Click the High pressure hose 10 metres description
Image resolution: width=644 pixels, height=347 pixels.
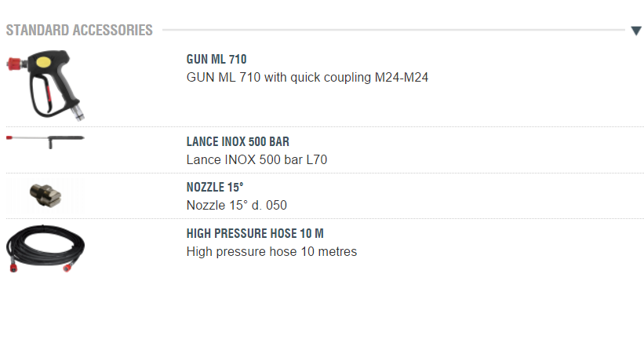[x=271, y=252]
